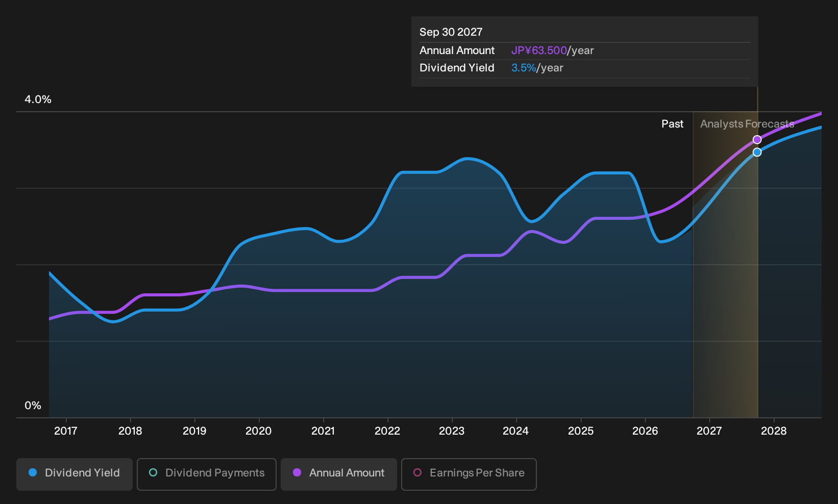Screen dimensions: 838x504
Task: Click the blue marker on Dividend Yield line
Action: 757,152
